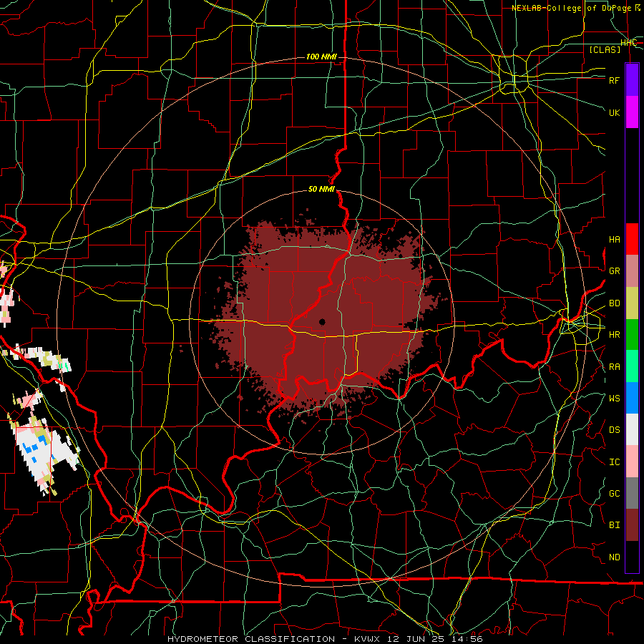Click the BI dark-red legend swatch

click(x=632, y=525)
